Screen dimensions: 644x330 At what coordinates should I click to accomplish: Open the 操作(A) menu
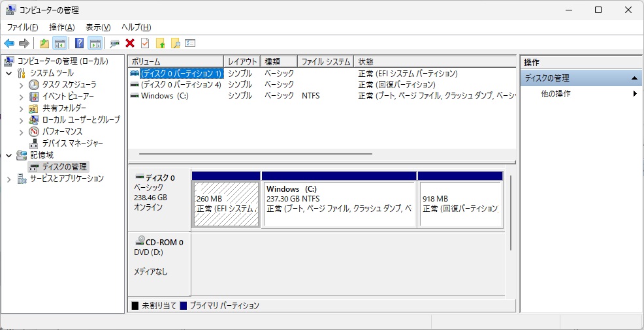(x=61, y=27)
